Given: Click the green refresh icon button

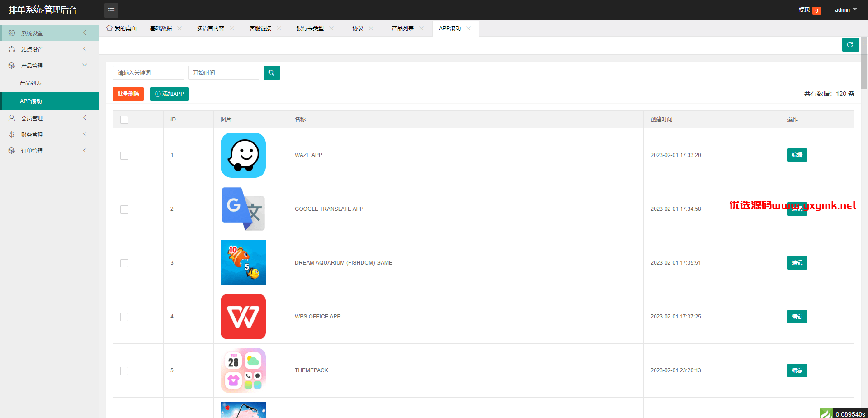Looking at the screenshot, I should click(x=850, y=45).
